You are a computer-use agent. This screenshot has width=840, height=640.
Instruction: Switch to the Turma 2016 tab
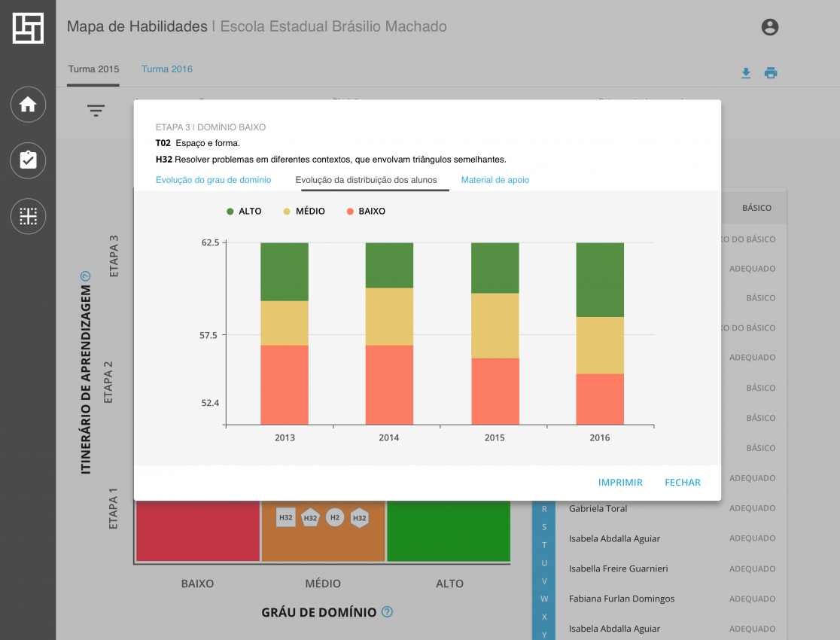(167, 69)
